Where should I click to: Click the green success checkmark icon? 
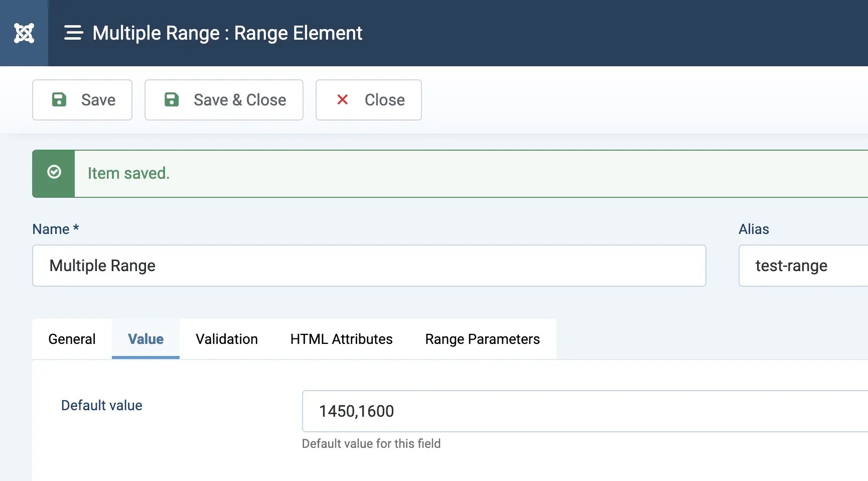tap(54, 172)
